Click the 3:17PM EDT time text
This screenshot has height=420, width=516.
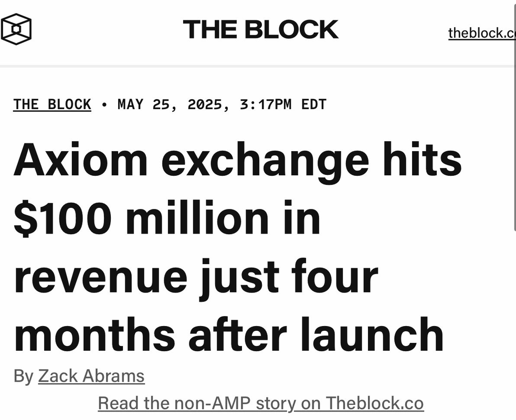[283, 104]
